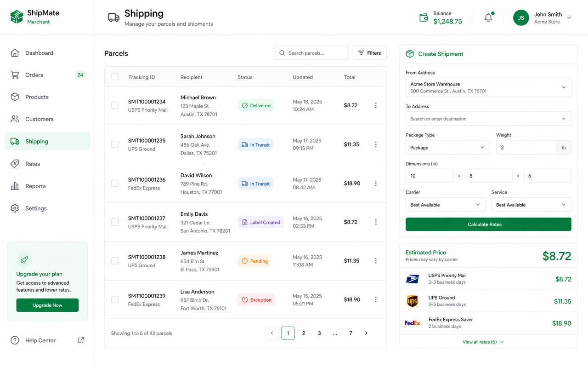Click the FedEx logo in rate list
The width and height of the screenshot is (588, 368).
point(413,323)
